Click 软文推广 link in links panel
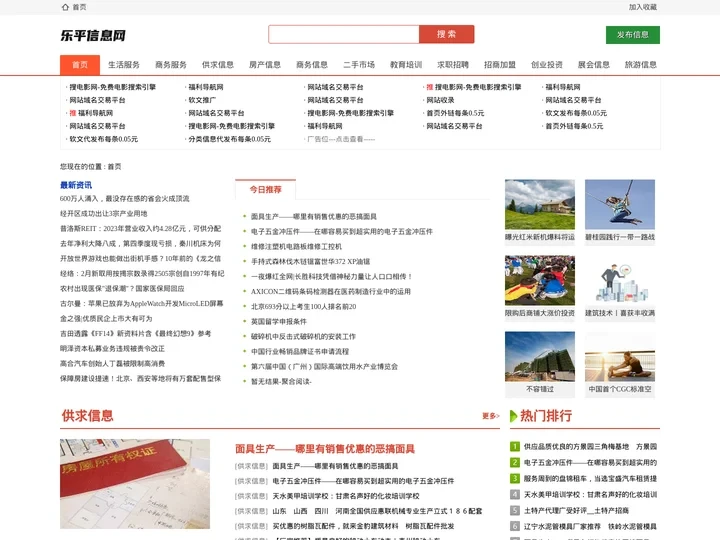 point(202,100)
